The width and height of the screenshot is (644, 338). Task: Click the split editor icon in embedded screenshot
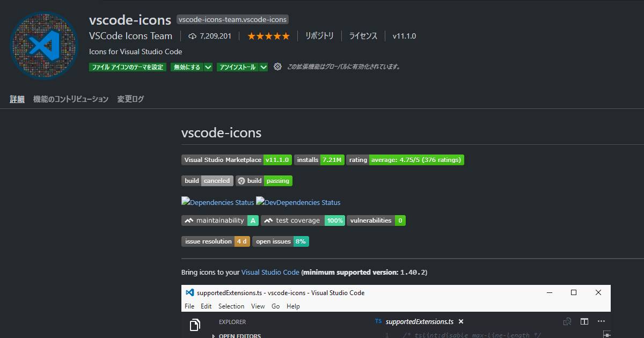pos(584,321)
